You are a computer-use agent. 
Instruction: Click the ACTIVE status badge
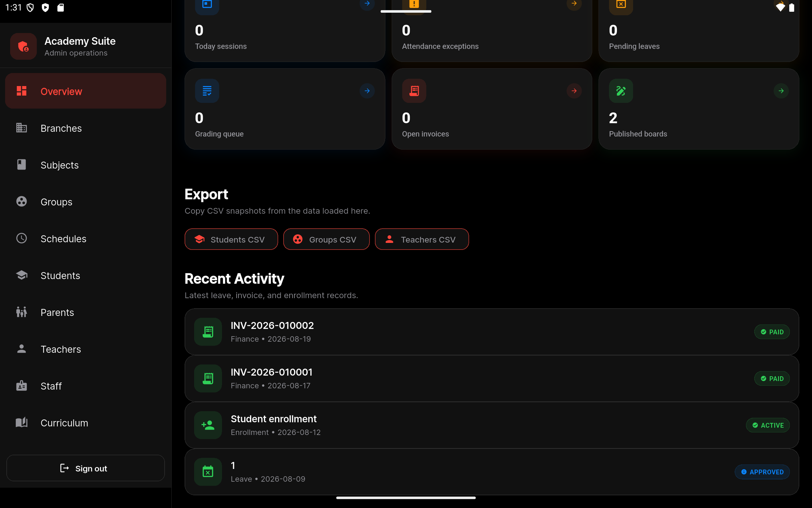tap(768, 425)
